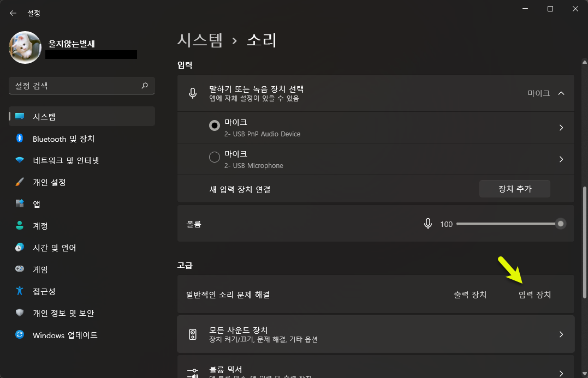Click the search magnifier icon

145,86
